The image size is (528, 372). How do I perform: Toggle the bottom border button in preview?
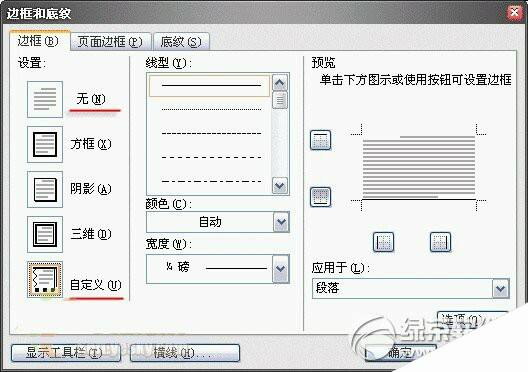(320, 197)
